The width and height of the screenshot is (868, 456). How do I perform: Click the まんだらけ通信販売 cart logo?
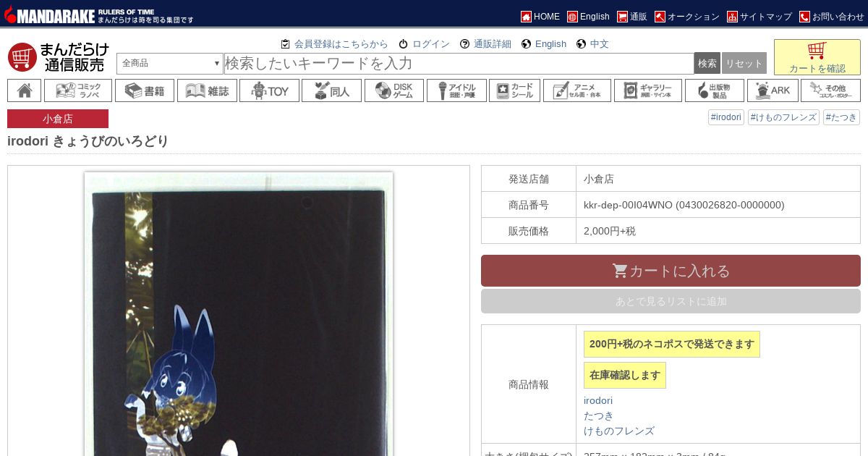tap(59, 56)
